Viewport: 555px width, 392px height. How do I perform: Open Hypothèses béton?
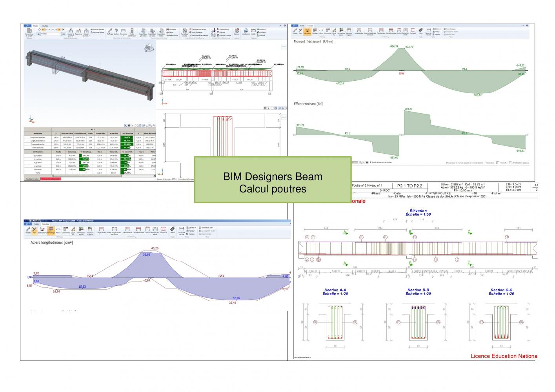tap(161, 32)
